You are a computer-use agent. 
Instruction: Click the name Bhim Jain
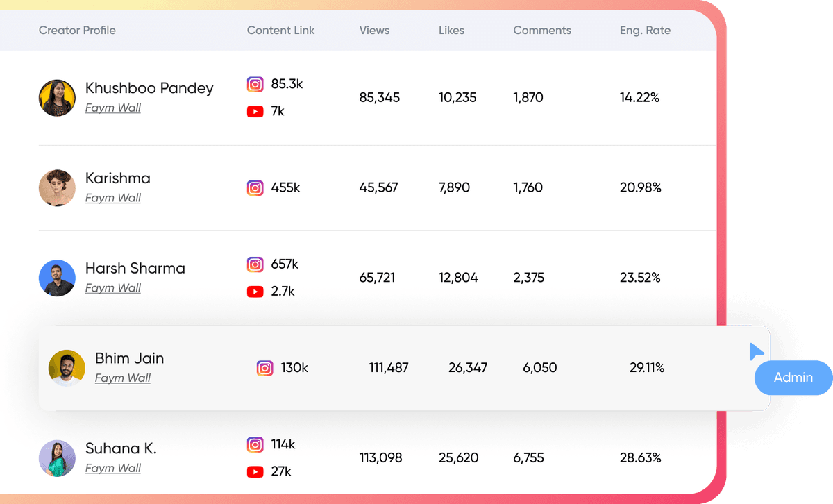coord(130,359)
